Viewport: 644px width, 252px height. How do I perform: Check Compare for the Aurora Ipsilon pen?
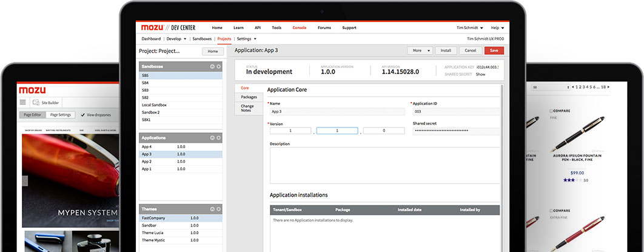551,111
